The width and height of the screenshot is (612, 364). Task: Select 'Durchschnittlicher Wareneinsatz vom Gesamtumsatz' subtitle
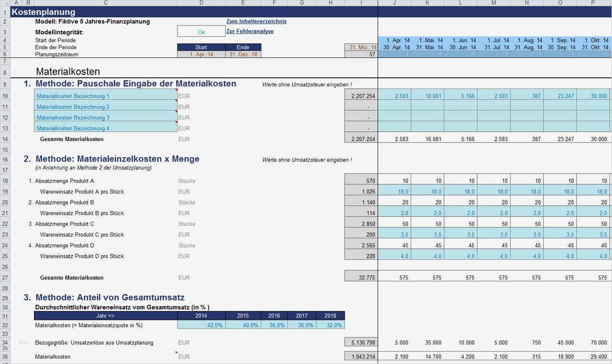(x=122, y=307)
